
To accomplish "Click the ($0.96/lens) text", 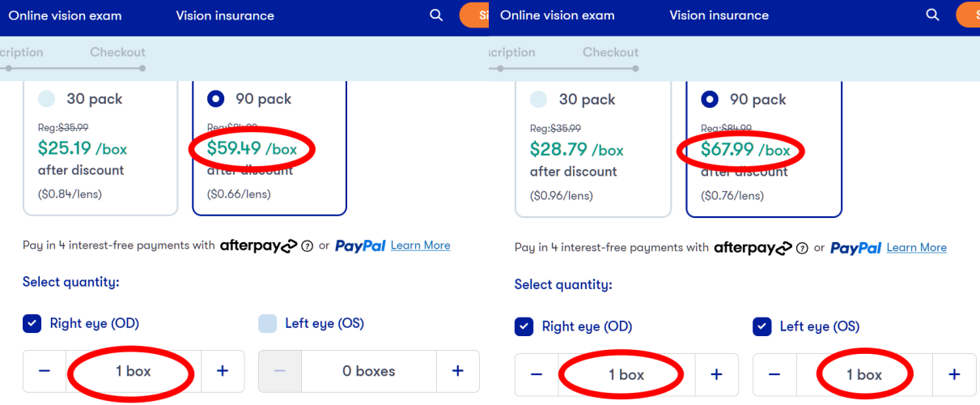I will (562, 196).
